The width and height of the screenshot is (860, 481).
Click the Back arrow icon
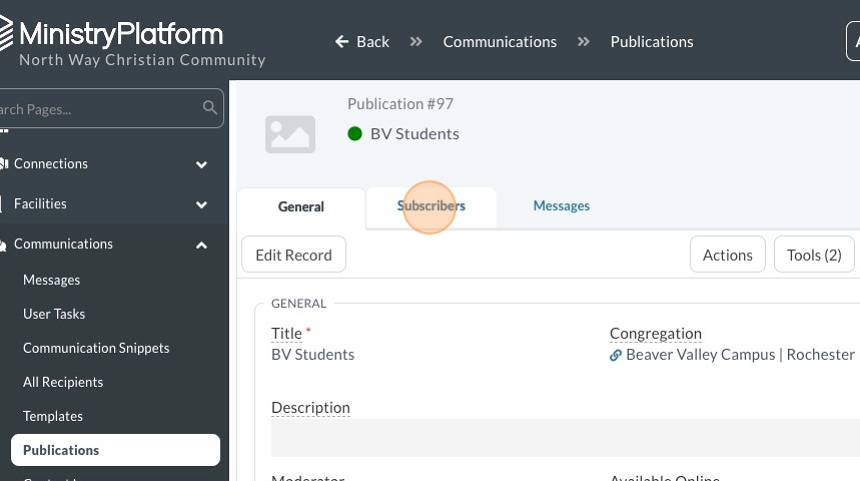click(342, 42)
